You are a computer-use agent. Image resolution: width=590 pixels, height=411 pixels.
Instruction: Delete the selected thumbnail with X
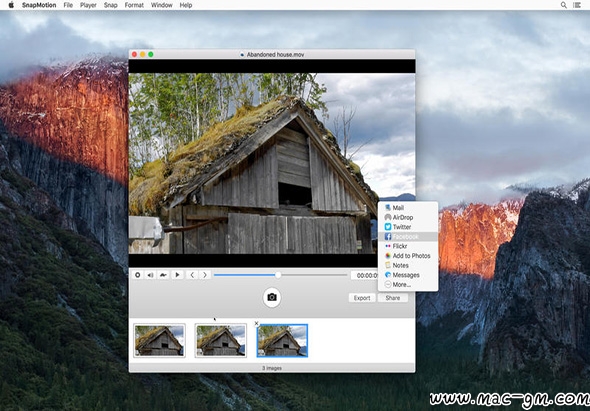coord(257,323)
